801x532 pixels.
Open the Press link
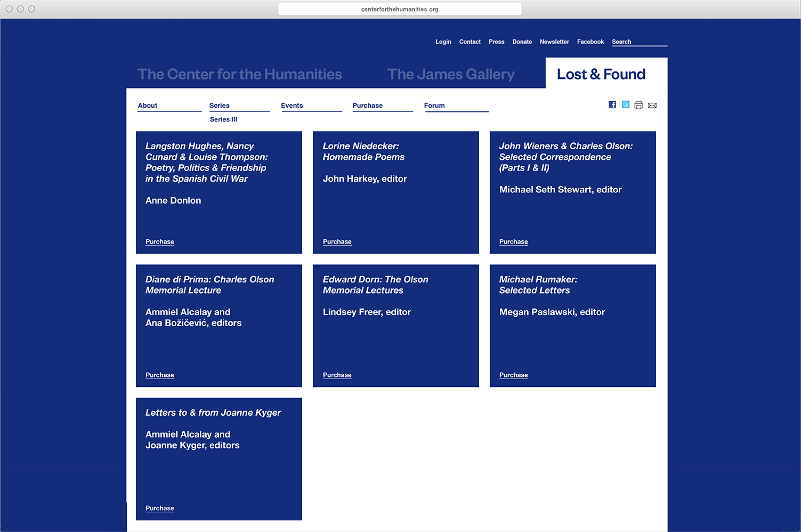click(x=497, y=42)
